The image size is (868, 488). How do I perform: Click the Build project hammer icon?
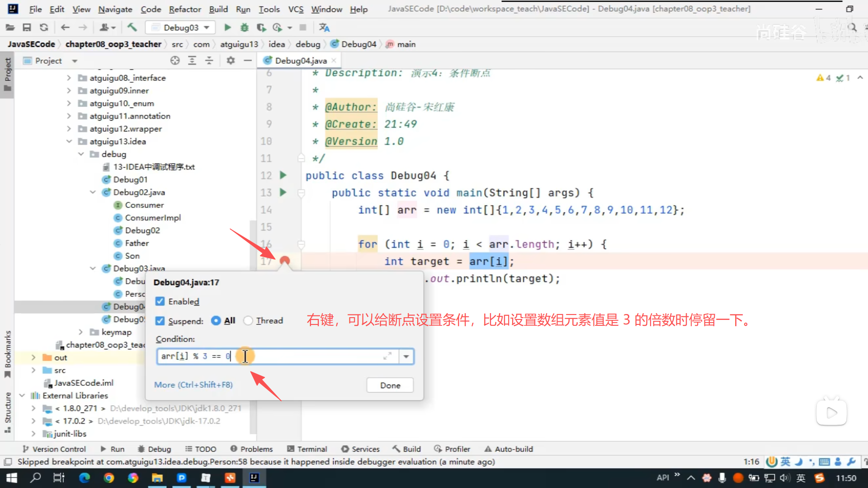pos(132,28)
